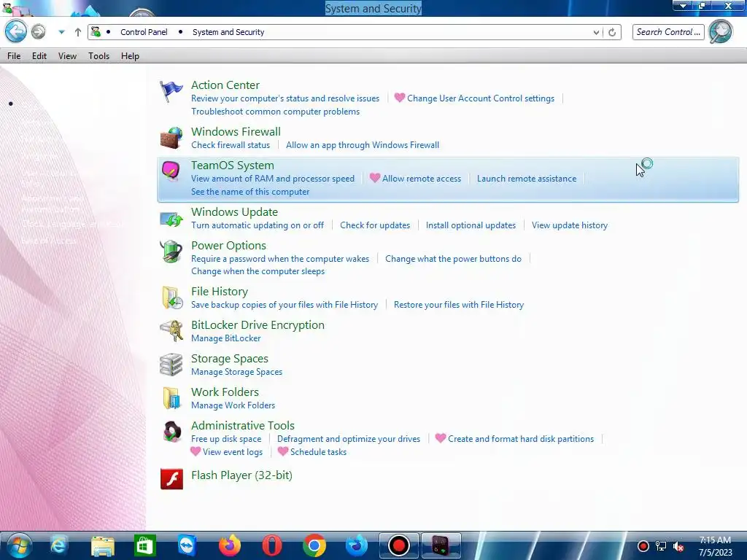
Task: Click Check firewall status link
Action: [x=231, y=145]
